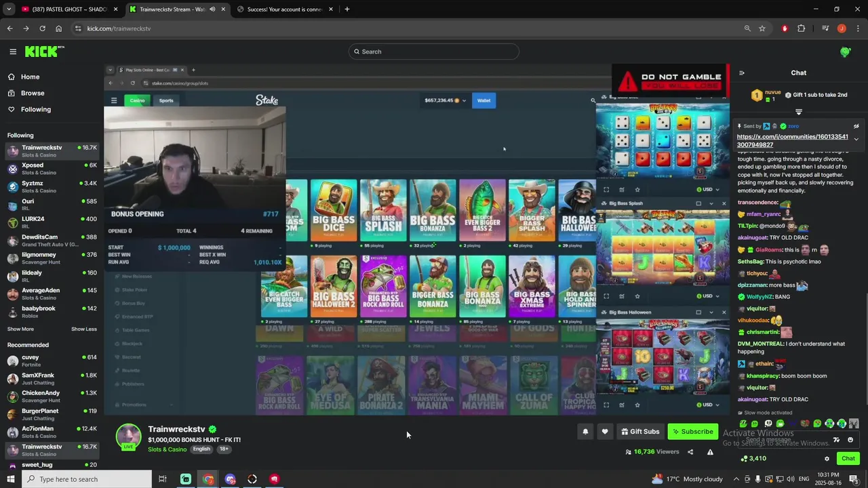Open Chrome media controls icon
Screen dimensions: 868x488
tap(825, 28)
